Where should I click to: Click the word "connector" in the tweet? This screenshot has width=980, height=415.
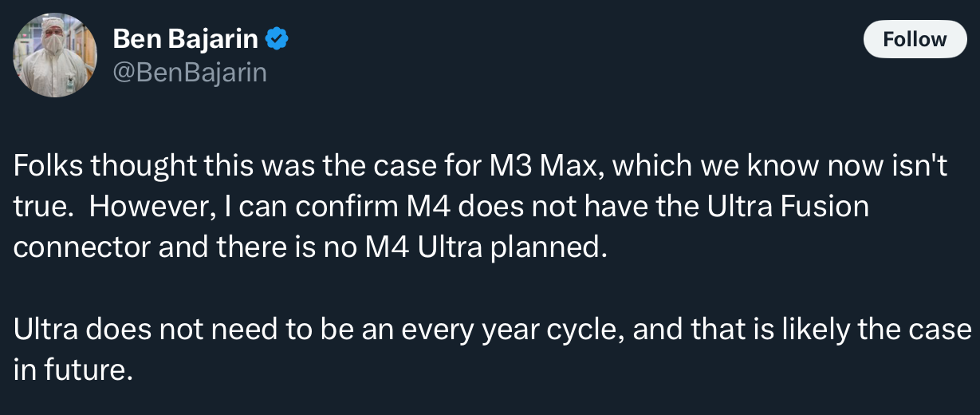[81, 247]
